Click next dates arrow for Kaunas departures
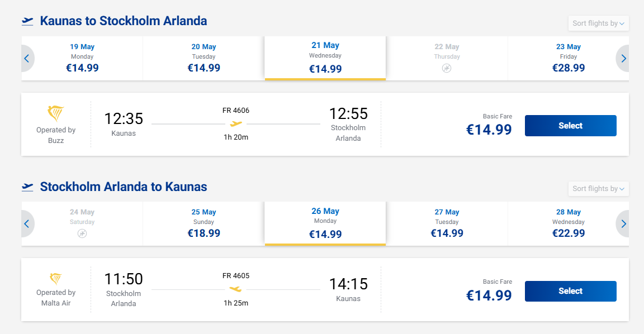644x334 pixels. (623, 58)
